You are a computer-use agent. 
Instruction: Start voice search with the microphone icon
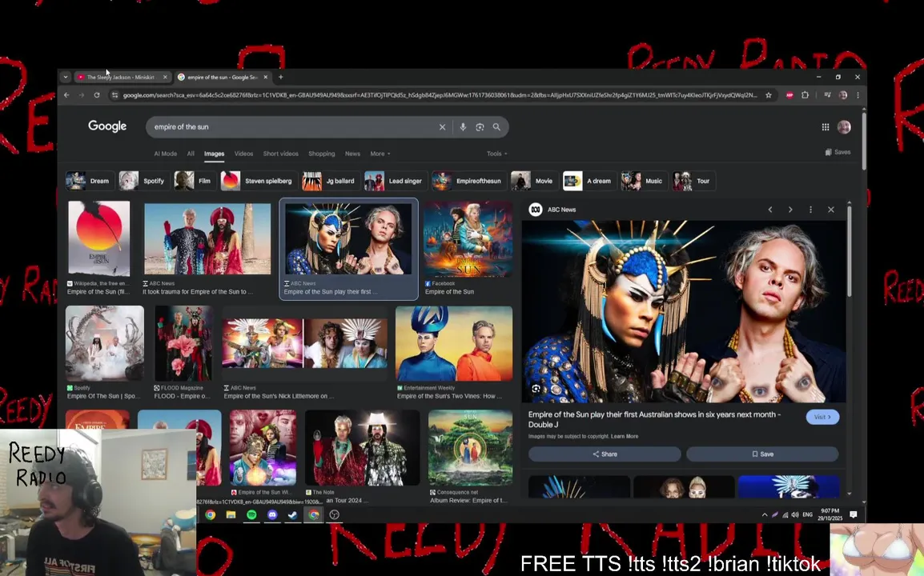463,126
